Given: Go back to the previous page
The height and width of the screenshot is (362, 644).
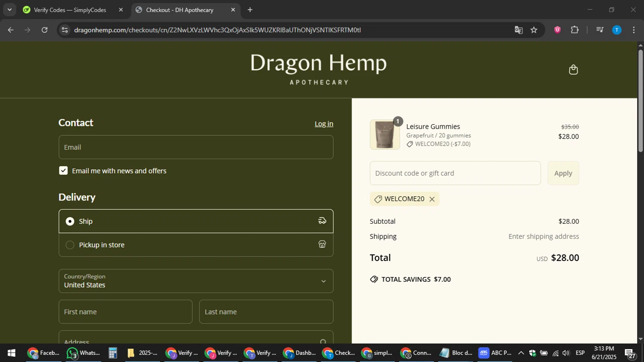Looking at the screenshot, I should pyautogui.click(x=11, y=30).
